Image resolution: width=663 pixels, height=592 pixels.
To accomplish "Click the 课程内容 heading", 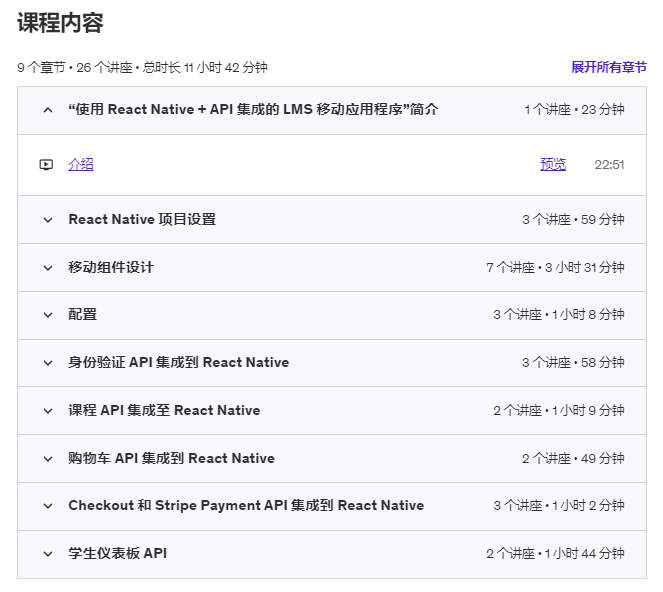I will tap(60, 22).
